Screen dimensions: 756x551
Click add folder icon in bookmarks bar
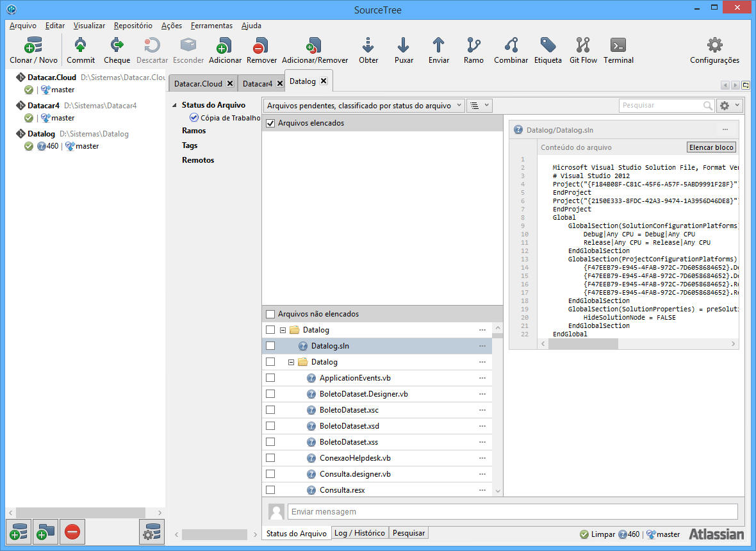45,532
